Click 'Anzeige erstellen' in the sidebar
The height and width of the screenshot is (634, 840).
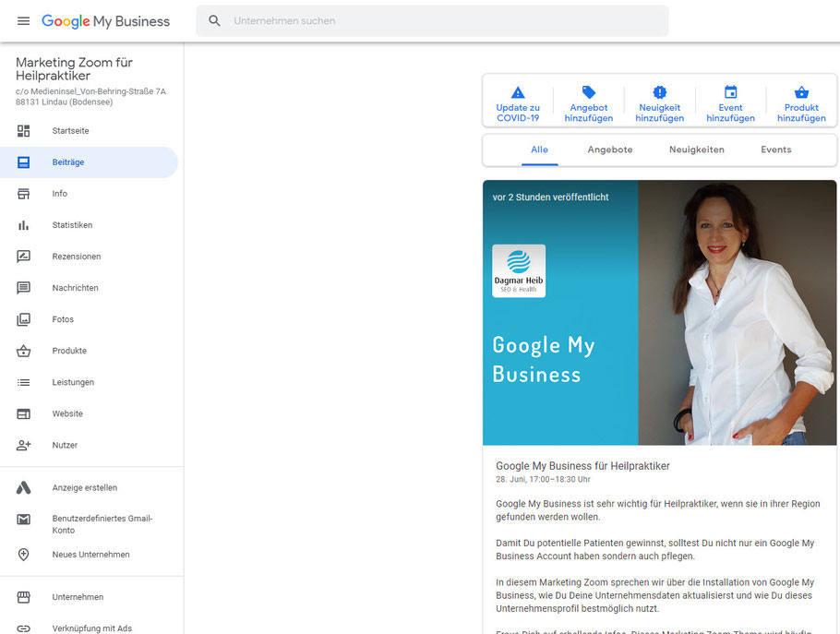(85, 488)
